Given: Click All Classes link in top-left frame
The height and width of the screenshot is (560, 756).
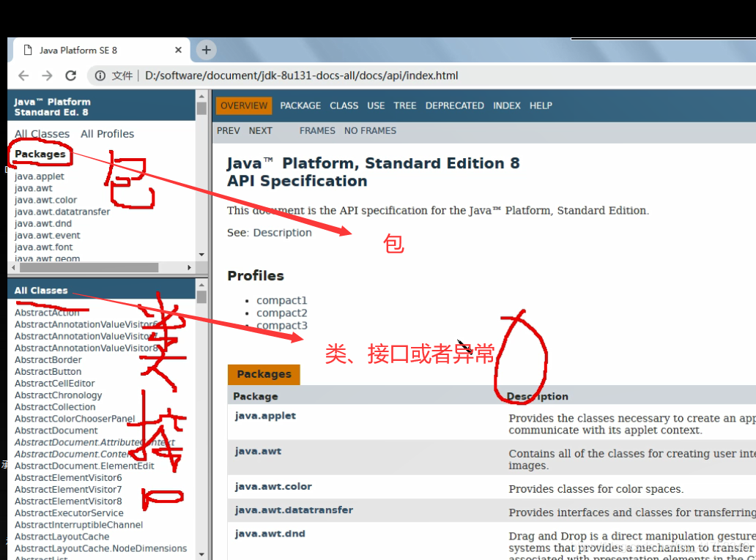Looking at the screenshot, I should pyautogui.click(x=42, y=134).
